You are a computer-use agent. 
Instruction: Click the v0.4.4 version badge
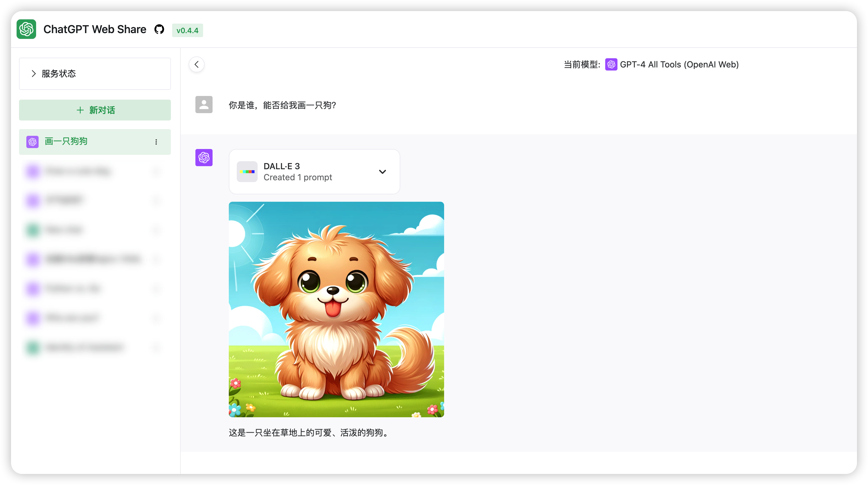[187, 30]
